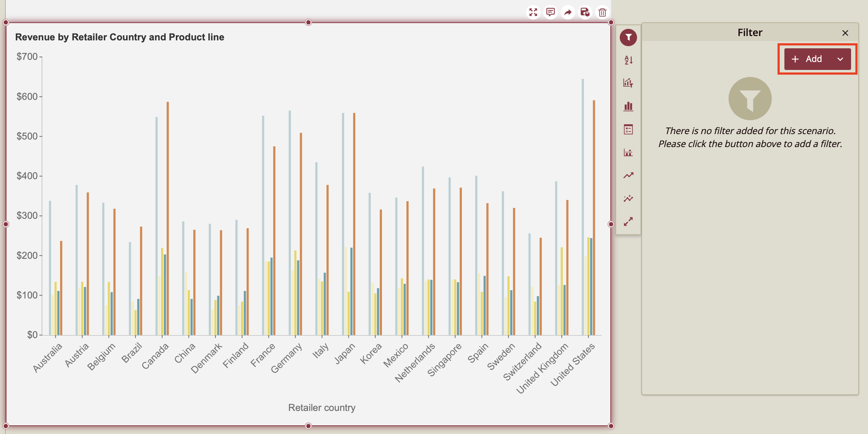Click the $700 y-axis value
868x434 pixels.
tap(27, 57)
